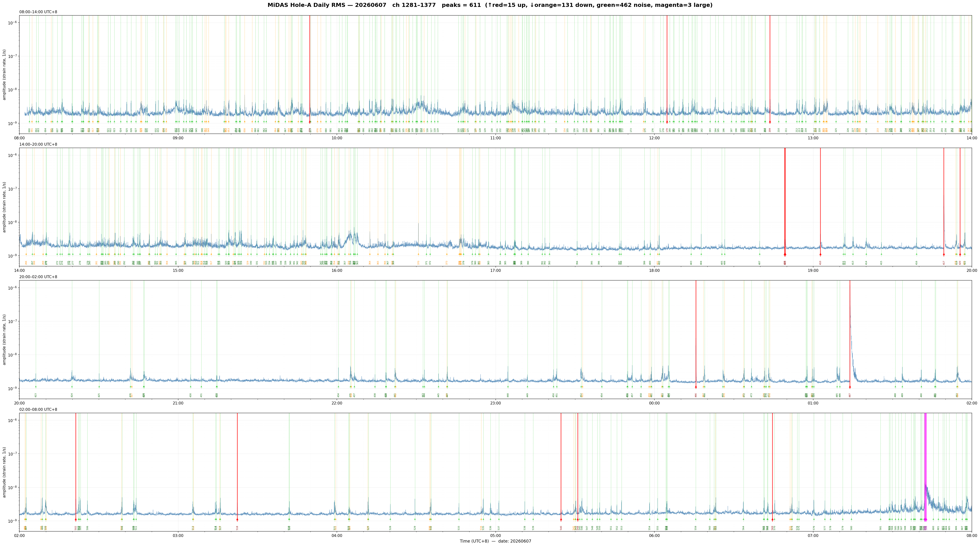Click the "00:00" time tick label

[x=654, y=403]
